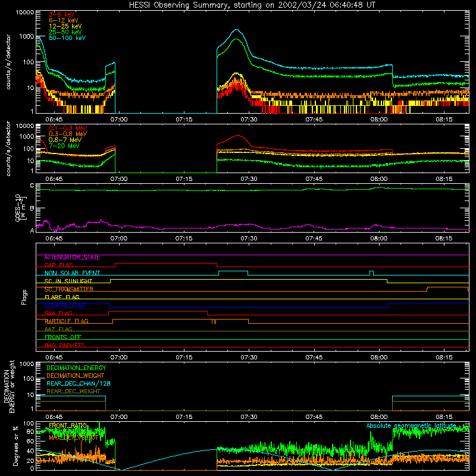
Task: Click the DECIMATION_WEIGHT legend label
Action: pos(76,376)
